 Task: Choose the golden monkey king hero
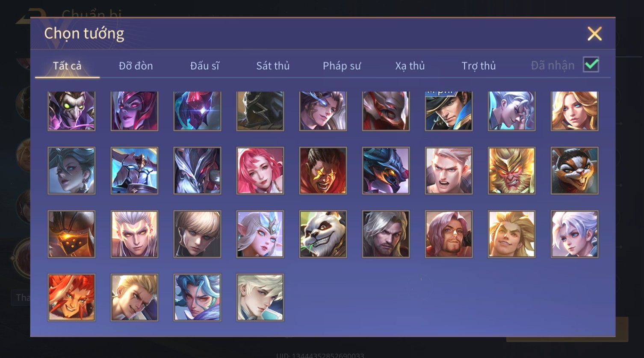(511, 171)
